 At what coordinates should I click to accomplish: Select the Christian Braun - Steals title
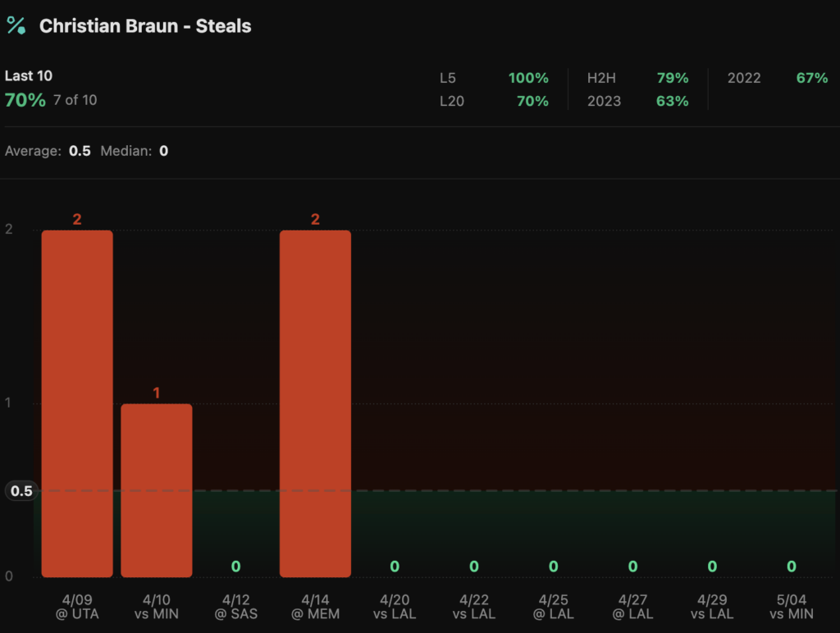tap(145, 25)
